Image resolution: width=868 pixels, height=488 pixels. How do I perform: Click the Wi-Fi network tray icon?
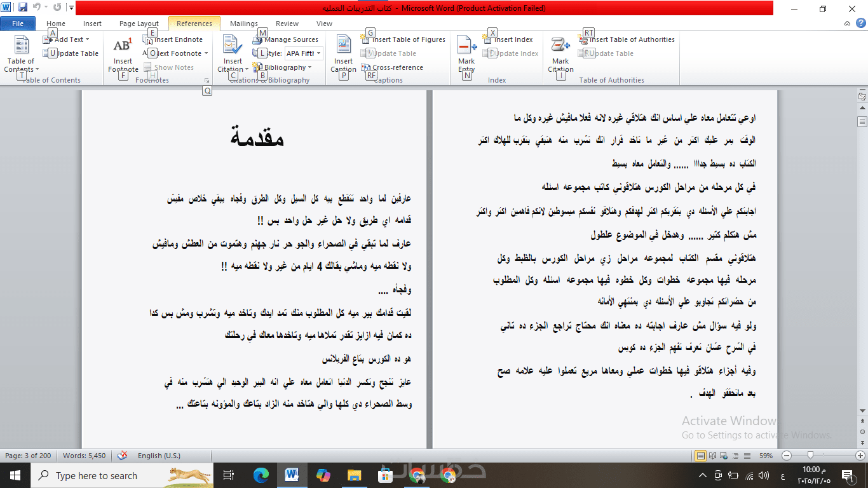point(749,475)
